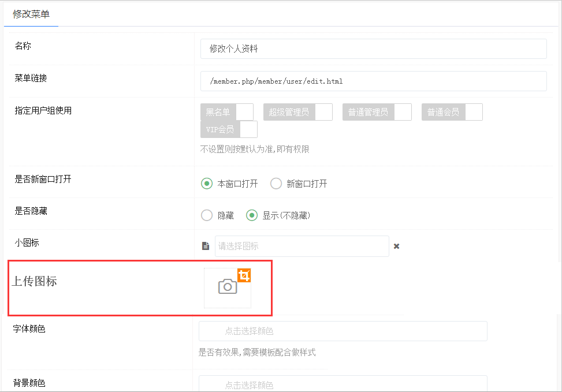Viewport: 562px width, 392px height.
Task: Click the camera upload placeholder
Action: click(x=227, y=287)
